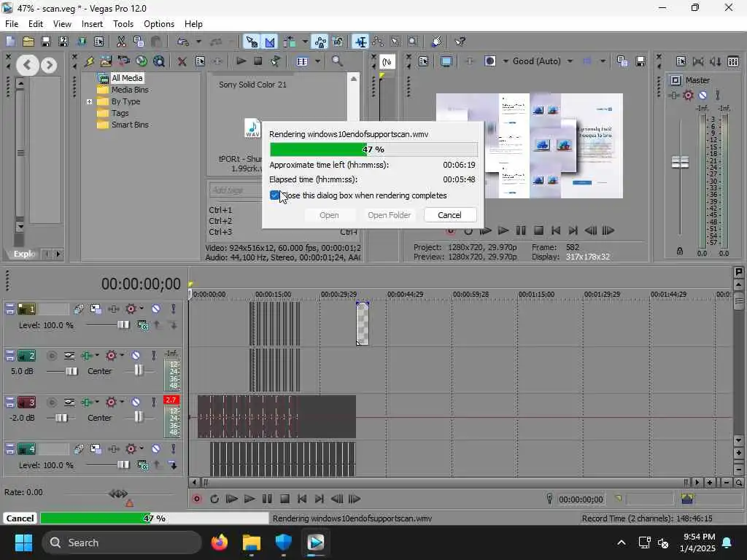747x560 pixels.
Task: Click the Copy icon in main toolbar
Action: (139, 42)
